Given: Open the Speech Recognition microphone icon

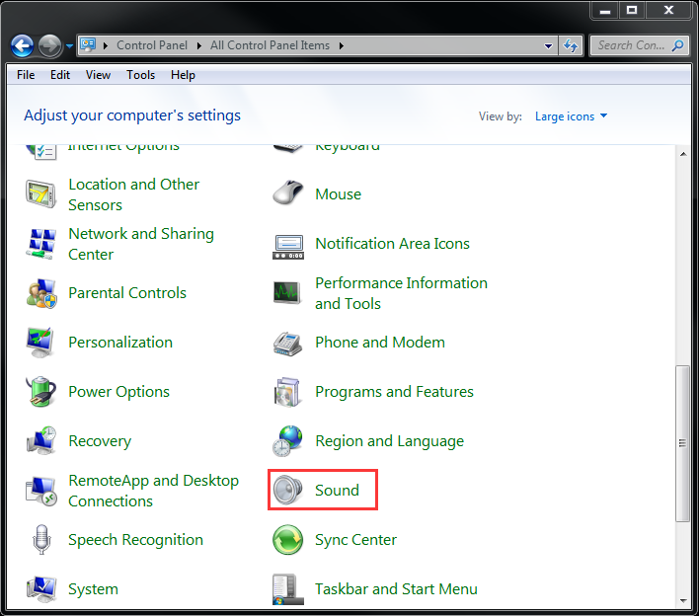Looking at the screenshot, I should tap(41, 540).
